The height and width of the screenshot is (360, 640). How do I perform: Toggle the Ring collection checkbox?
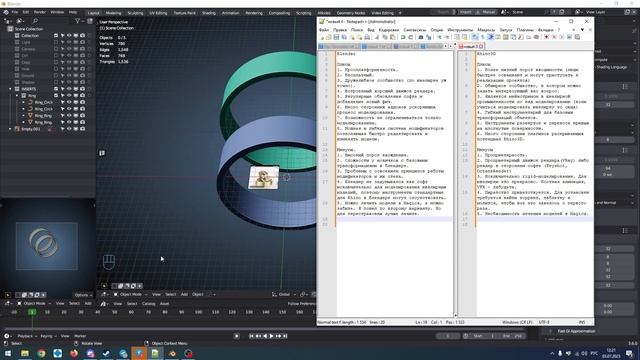pos(56,96)
